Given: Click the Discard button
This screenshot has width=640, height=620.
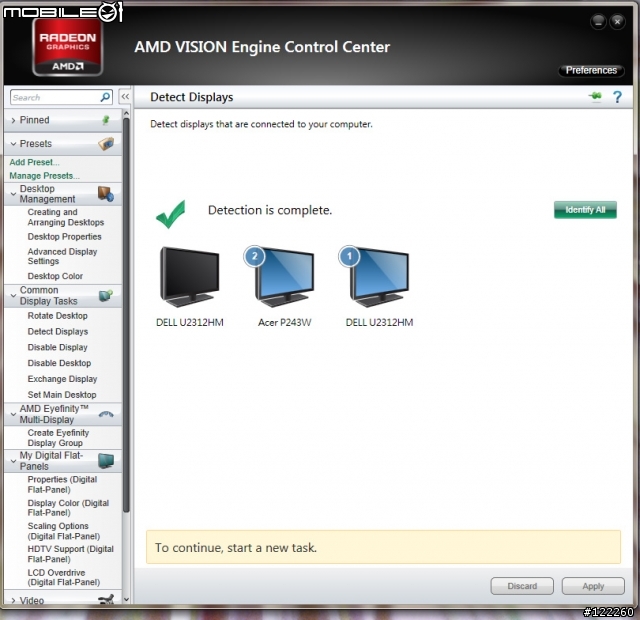Looking at the screenshot, I should click(x=522, y=586).
